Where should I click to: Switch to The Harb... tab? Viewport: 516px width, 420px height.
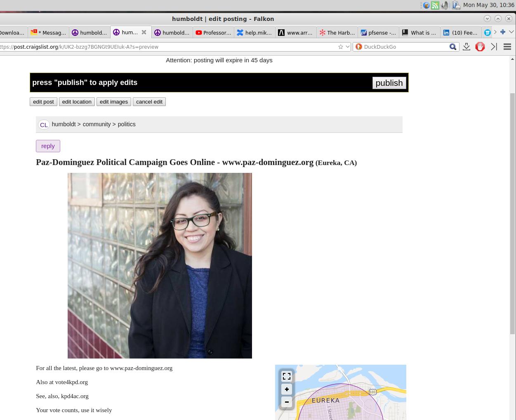(x=337, y=33)
